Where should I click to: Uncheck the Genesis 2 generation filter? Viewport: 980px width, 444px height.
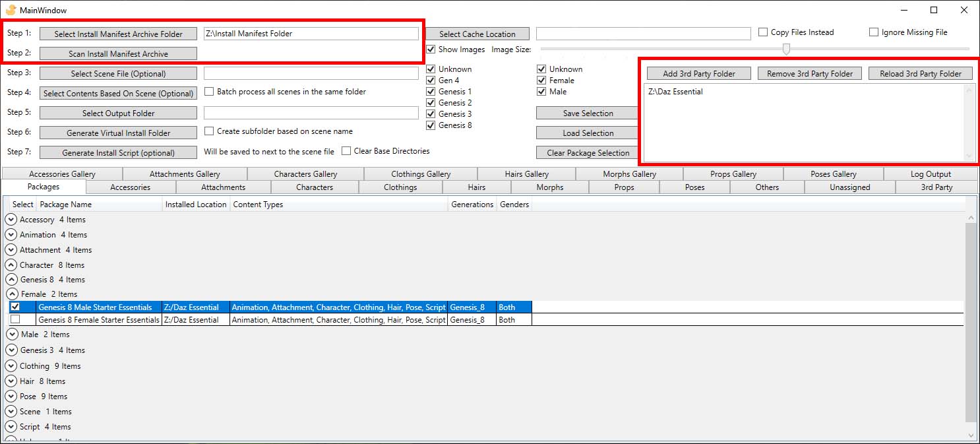pos(431,103)
